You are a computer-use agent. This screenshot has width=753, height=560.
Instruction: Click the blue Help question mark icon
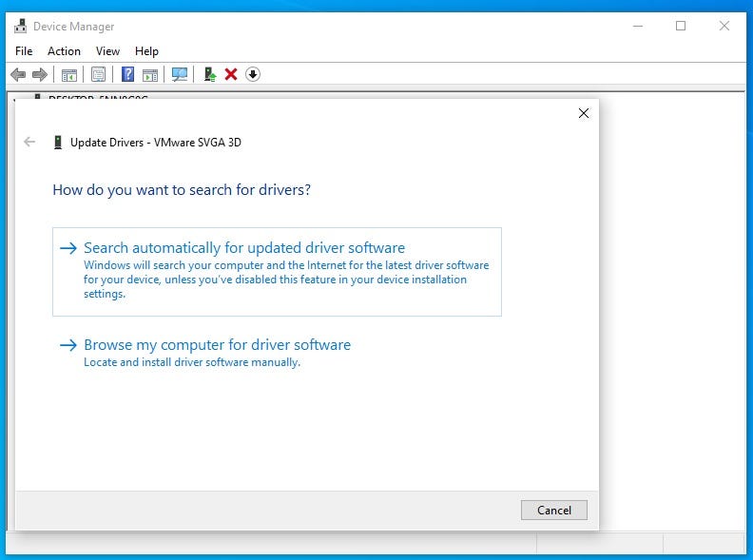click(127, 74)
